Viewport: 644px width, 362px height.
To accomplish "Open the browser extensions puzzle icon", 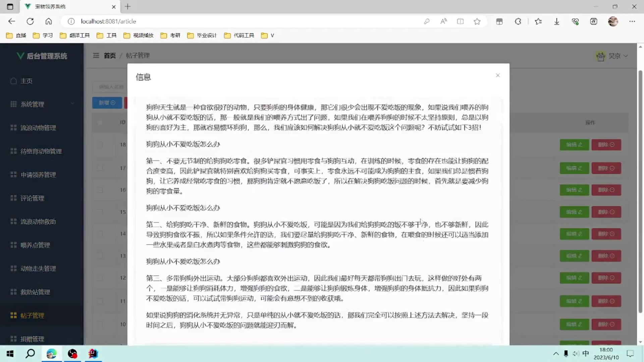I will click(x=518, y=21).
